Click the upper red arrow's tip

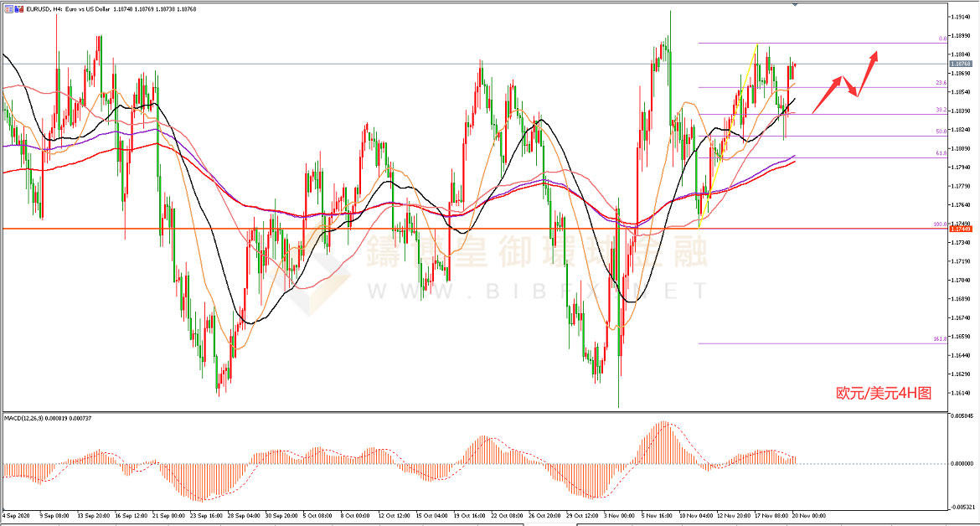click(x=876, y=53)
